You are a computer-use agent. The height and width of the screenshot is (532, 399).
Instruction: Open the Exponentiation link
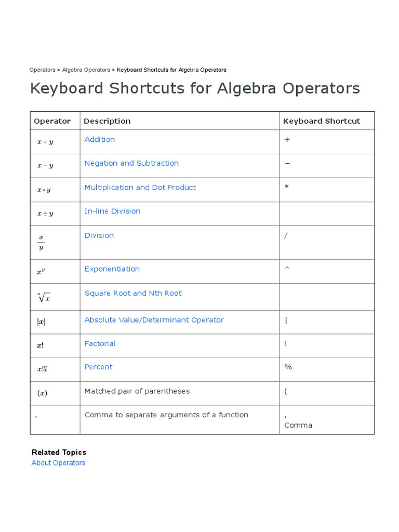click(112, 269)
